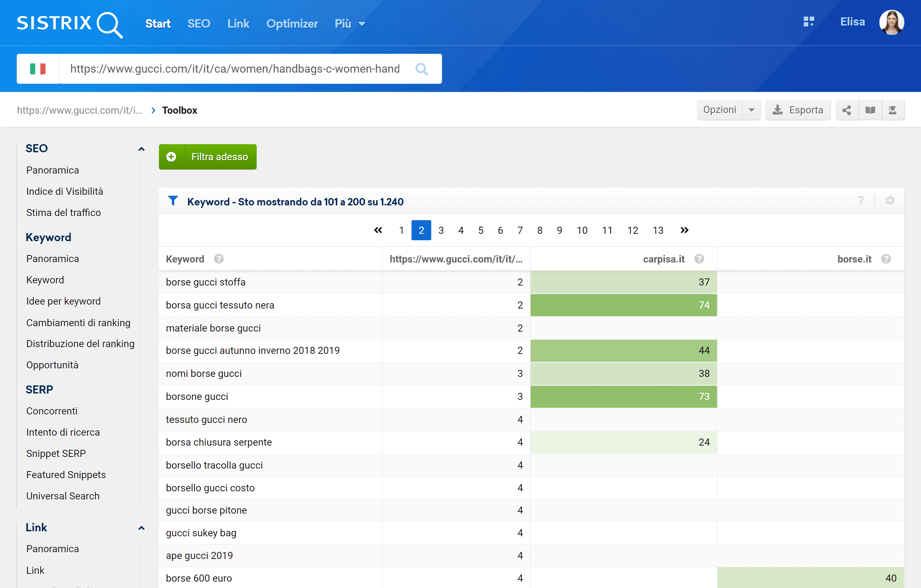Open Indice di Visibilità in sidebar

pyautogui.click(x=64, y=191)
